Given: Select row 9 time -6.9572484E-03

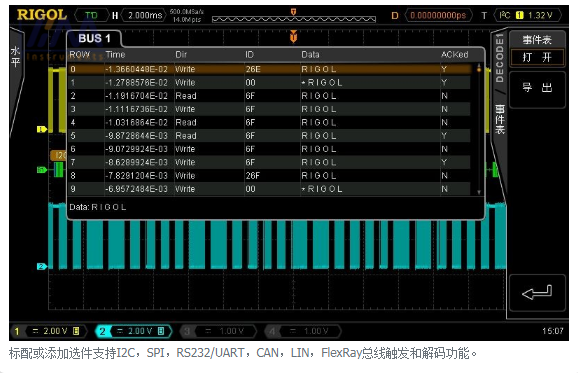Looking at the screenshot, I should click(x=136, y=189).
